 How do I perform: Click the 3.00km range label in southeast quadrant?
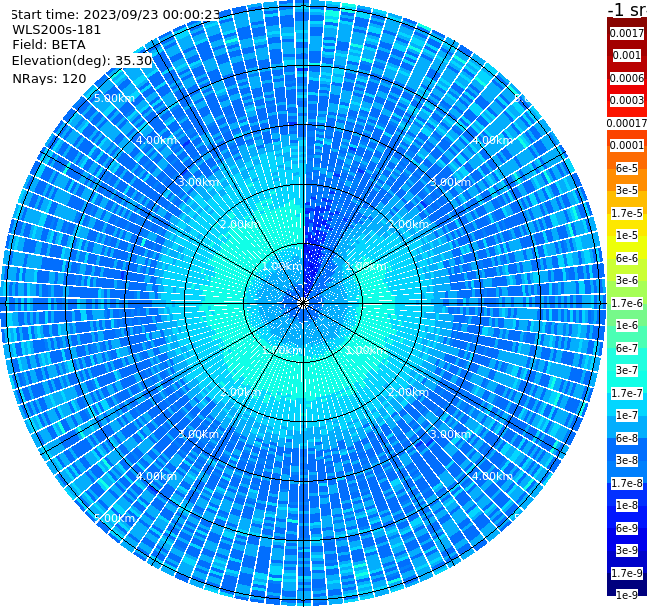450,434
